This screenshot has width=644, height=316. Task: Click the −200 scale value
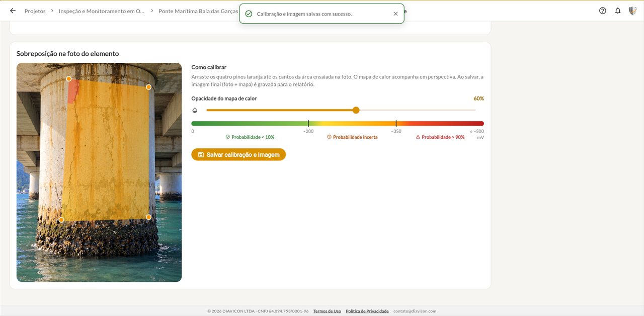(x=308, y=131)
